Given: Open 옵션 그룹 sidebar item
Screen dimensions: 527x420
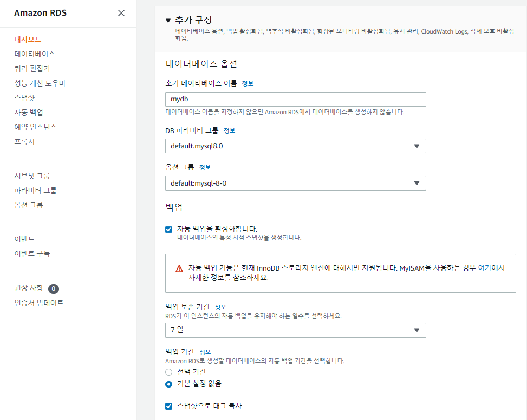Looking at the screenshot, I should click(29, 205).
